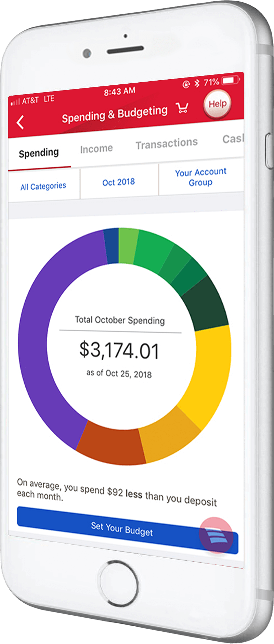Open the partially visible Cash tab

point(233,139)
